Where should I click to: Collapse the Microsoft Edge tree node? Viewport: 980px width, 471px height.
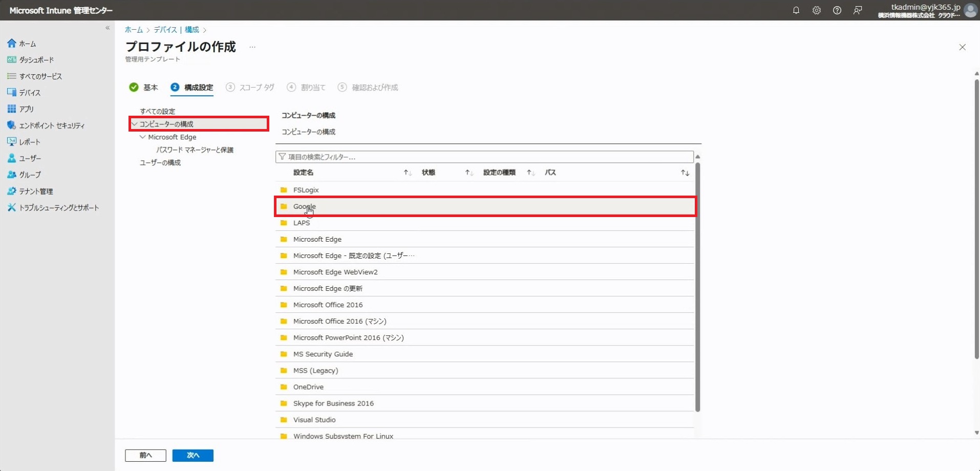pyautogui.click(x=143, y=137)
